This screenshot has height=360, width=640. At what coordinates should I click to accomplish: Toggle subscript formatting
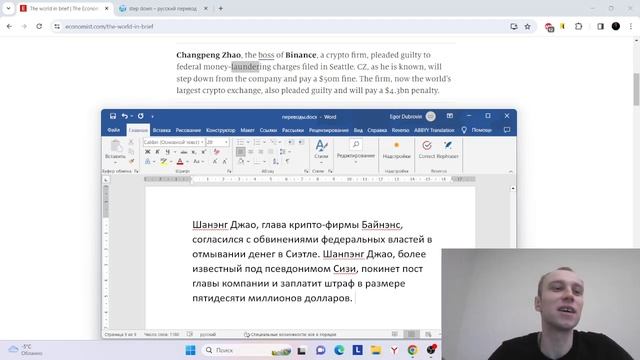pyautogui.click(x=194, y=152)
